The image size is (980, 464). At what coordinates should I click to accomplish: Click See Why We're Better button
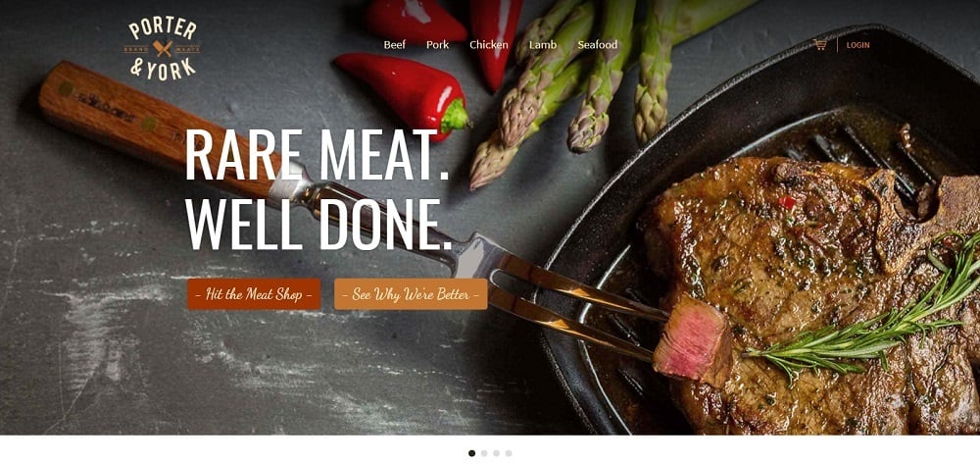pos(411,294)
